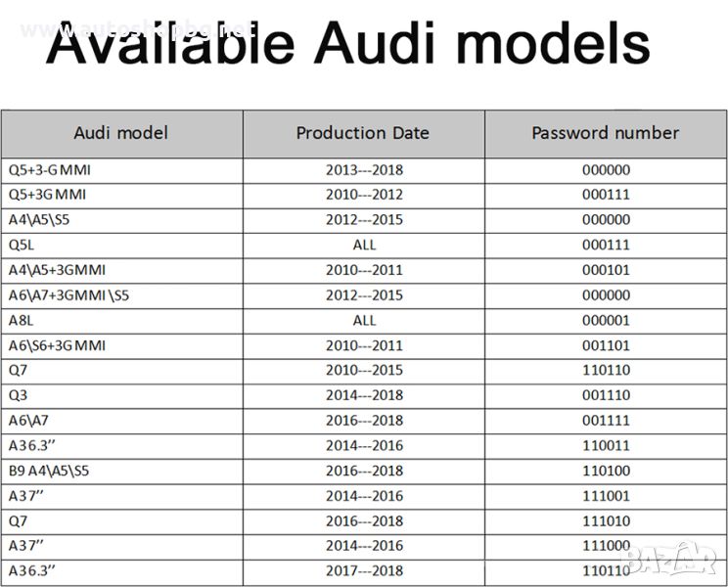Click the A6\S6+3GMMI model cell
The width and height of the screenshot is (728, 587).
[57, 345]
